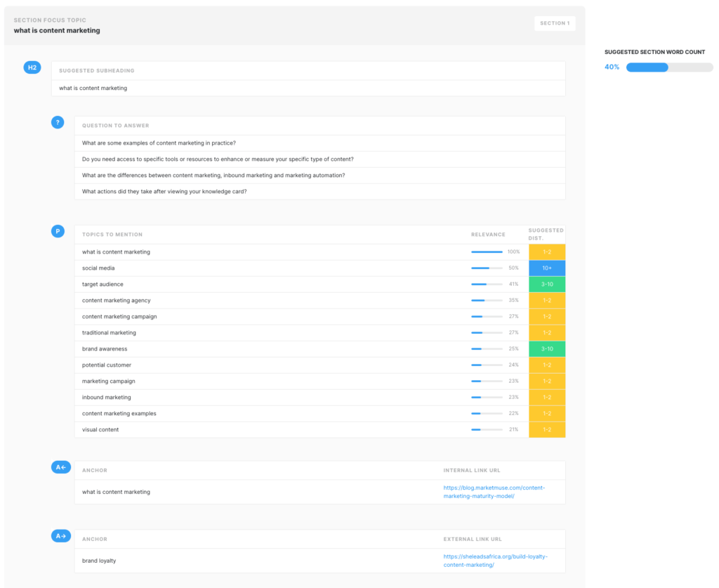The width and height of the screenshot is (719, 588).
Task: Click the question mark icon beside questions list
Action: click(58, 122)
